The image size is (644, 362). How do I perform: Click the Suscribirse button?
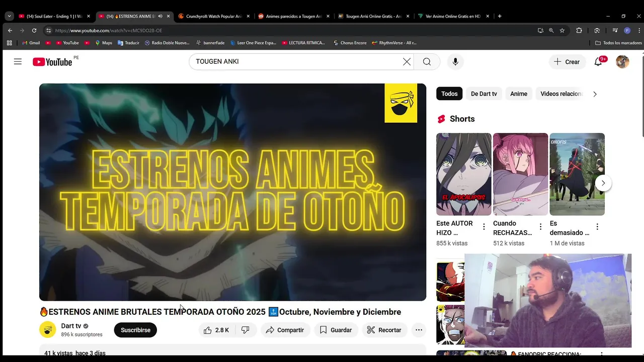point(135,330)
